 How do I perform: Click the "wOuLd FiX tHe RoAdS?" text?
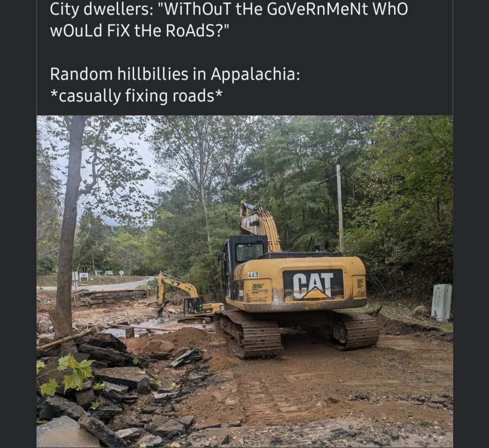click(x=139, y=31)
